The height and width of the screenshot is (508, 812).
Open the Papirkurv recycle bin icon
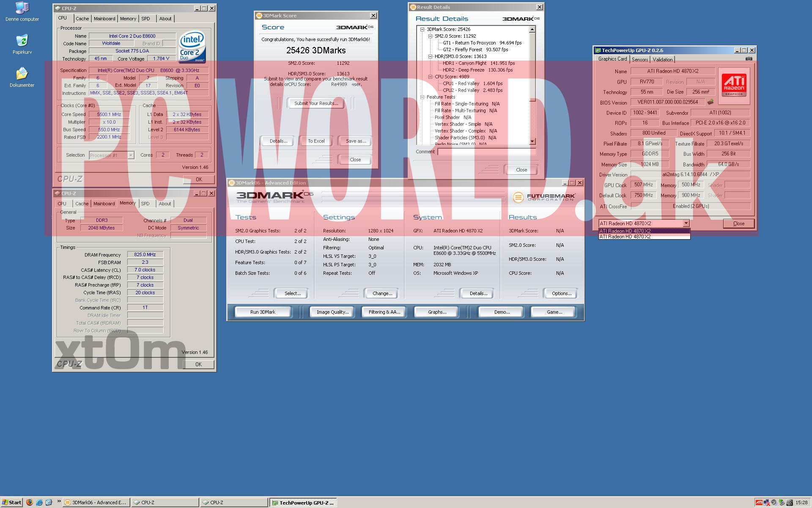(x=22, y=41)
